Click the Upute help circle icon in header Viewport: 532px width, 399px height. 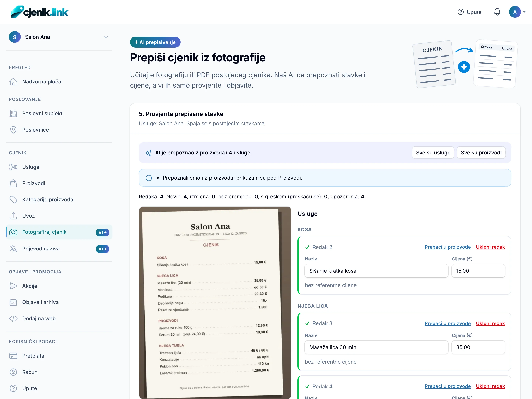[x=460, y=12]
